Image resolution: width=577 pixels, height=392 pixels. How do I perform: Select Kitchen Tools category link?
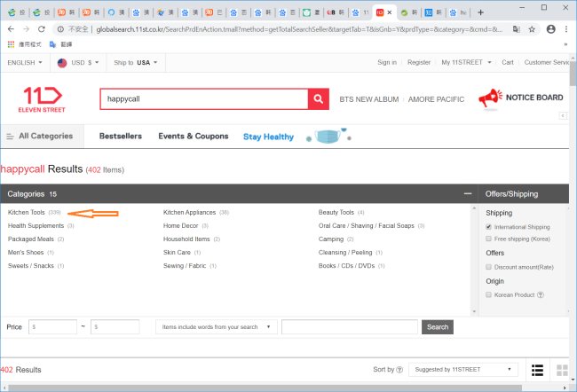(27, 213)
